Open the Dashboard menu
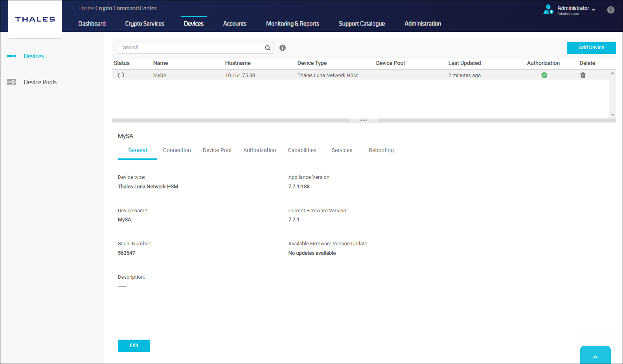 tap(92, 24)
